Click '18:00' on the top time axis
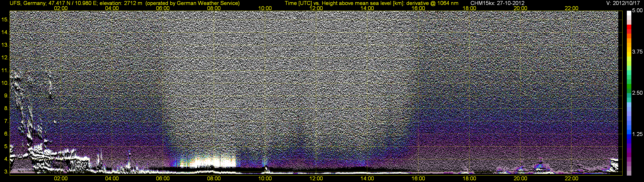Image resolution: width=644 pixels, height=182 pixels. [469, 8]
